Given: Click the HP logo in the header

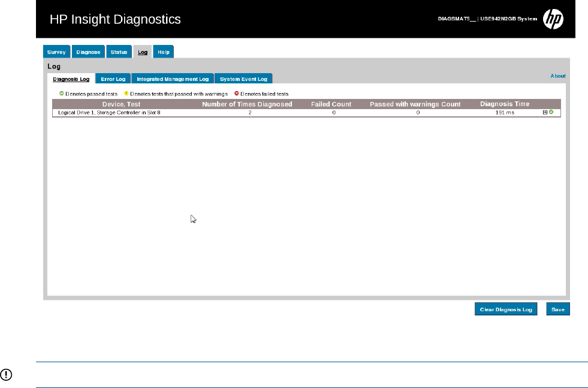Looking at the screenshot, I should point(553,19).
